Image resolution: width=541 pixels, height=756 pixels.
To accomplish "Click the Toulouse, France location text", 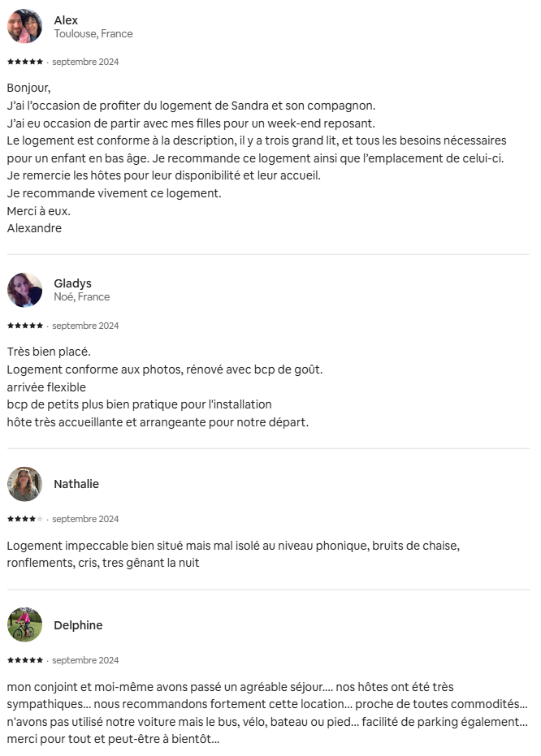I will tap(93, 34).
